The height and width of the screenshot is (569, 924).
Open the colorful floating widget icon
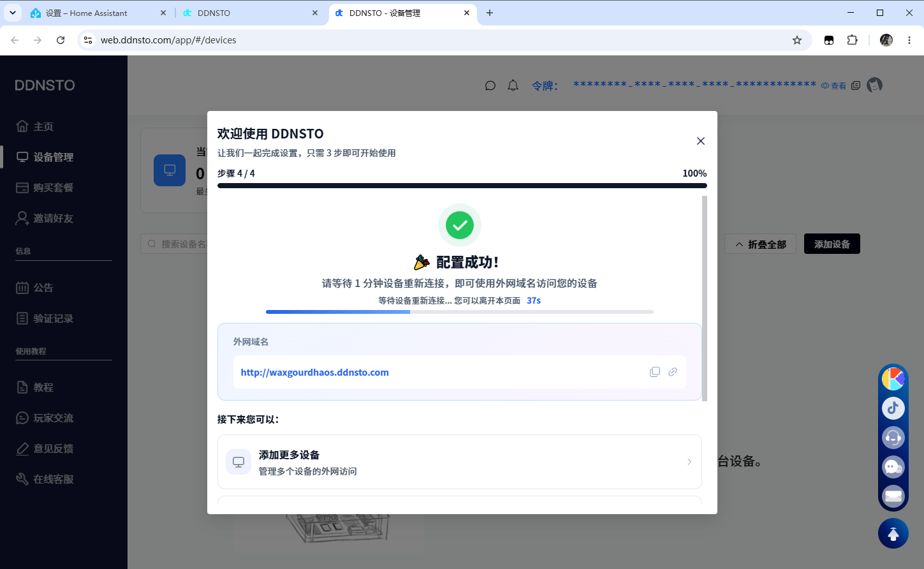(x=893, y=379)
